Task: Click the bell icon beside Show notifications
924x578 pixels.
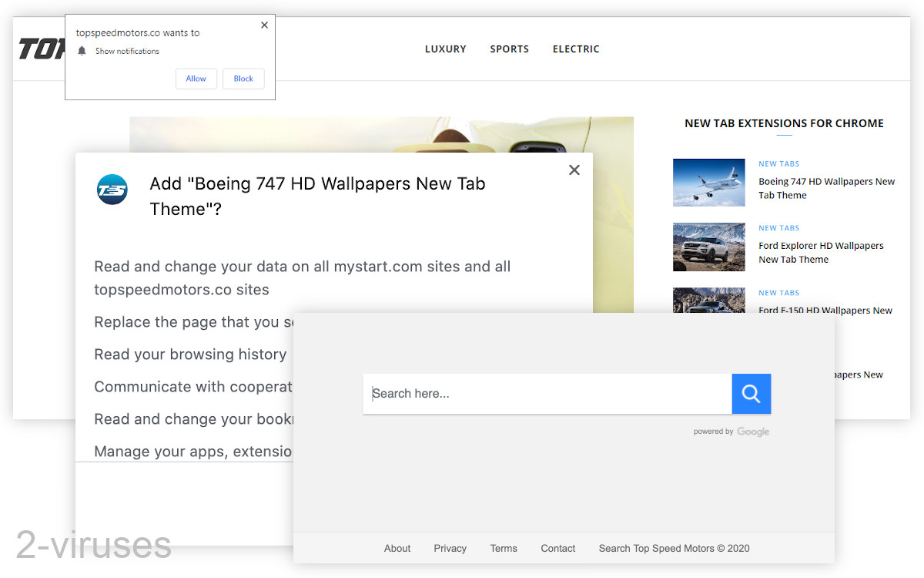Action: (x=82, y=51)
